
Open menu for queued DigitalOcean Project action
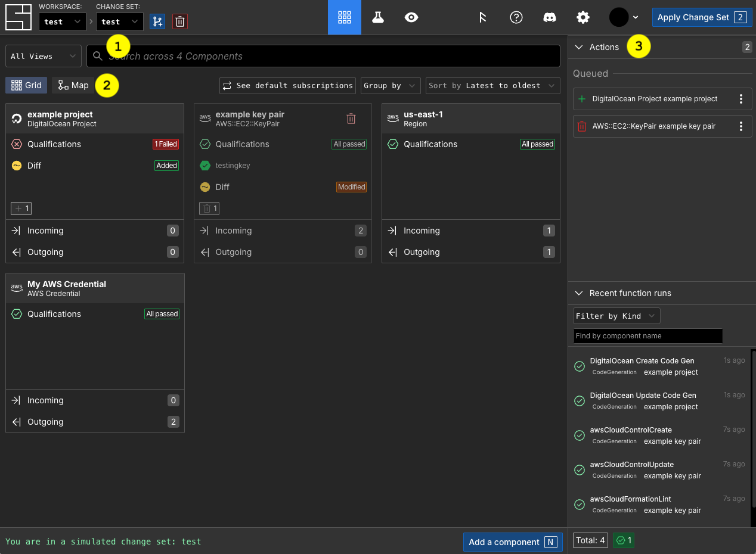point(741,99)
